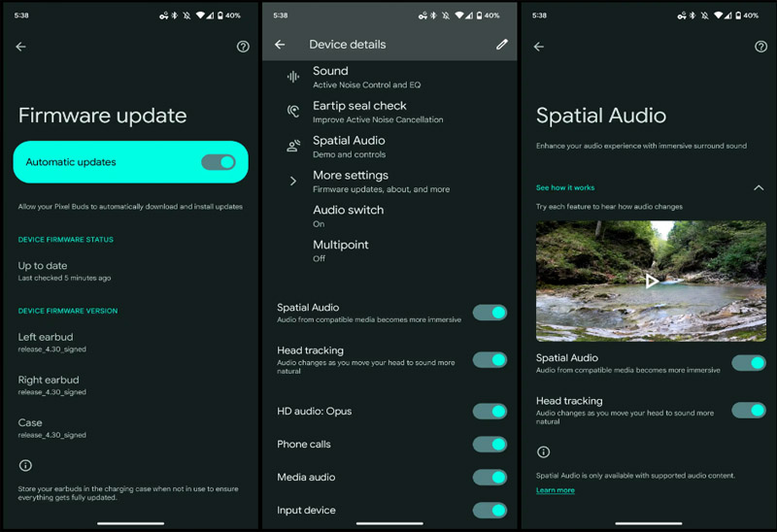777x532 pixels.
Task: Open Eartip seal check entry
Action: click(x=389, y=112)
